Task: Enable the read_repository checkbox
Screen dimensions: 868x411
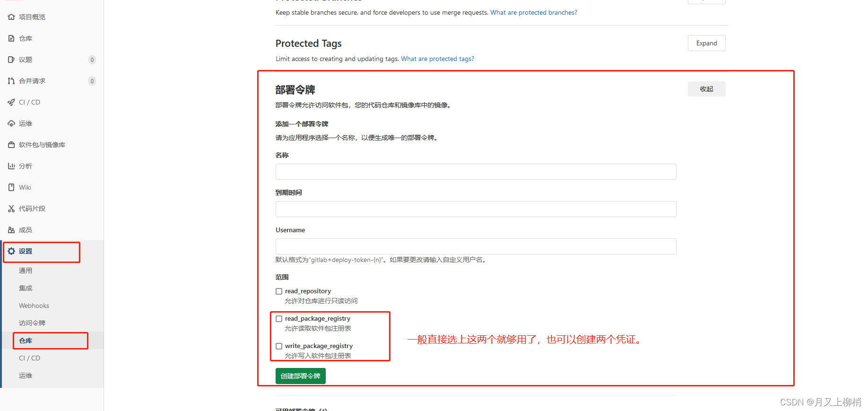Action: pos(279,291)
